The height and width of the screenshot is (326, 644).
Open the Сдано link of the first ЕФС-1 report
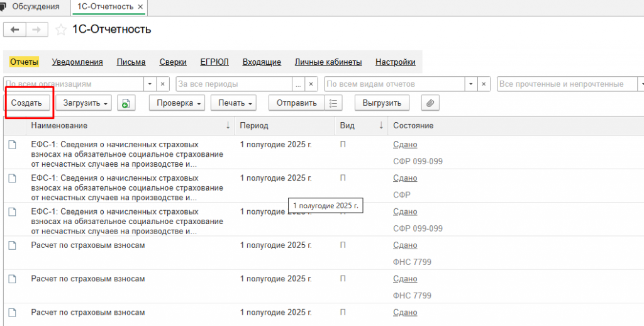click(x=405, y=144)
